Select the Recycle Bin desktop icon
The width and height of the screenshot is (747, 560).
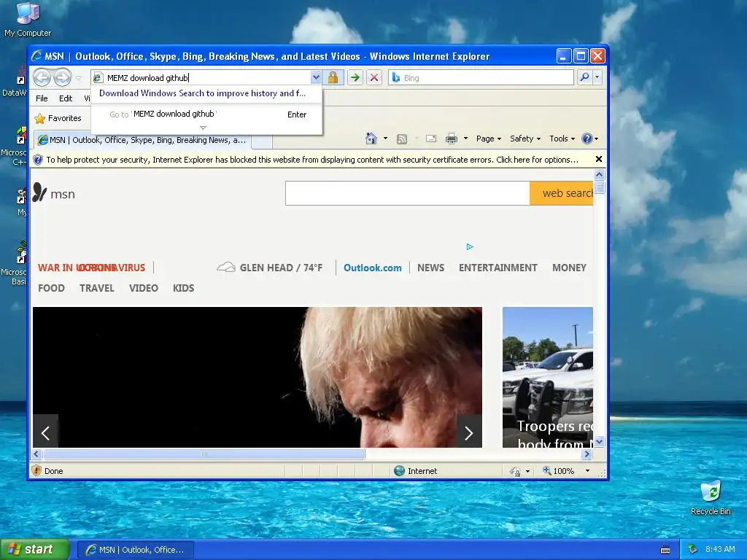point(711,499)
